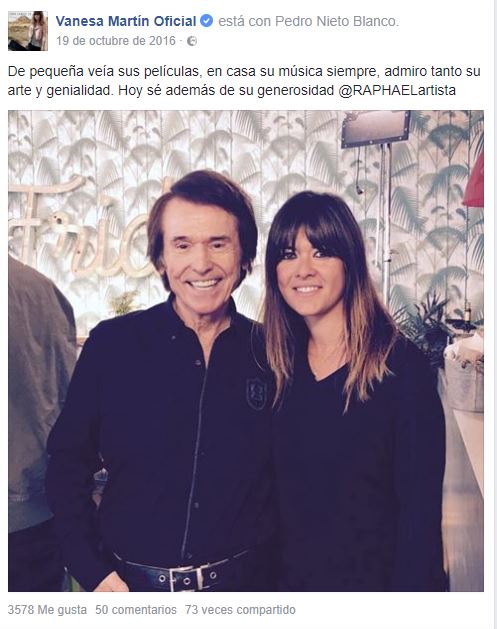497x629 pixels.
Task: Click the crest emblem on man's dark shirt
Action: tap(257, 394)
